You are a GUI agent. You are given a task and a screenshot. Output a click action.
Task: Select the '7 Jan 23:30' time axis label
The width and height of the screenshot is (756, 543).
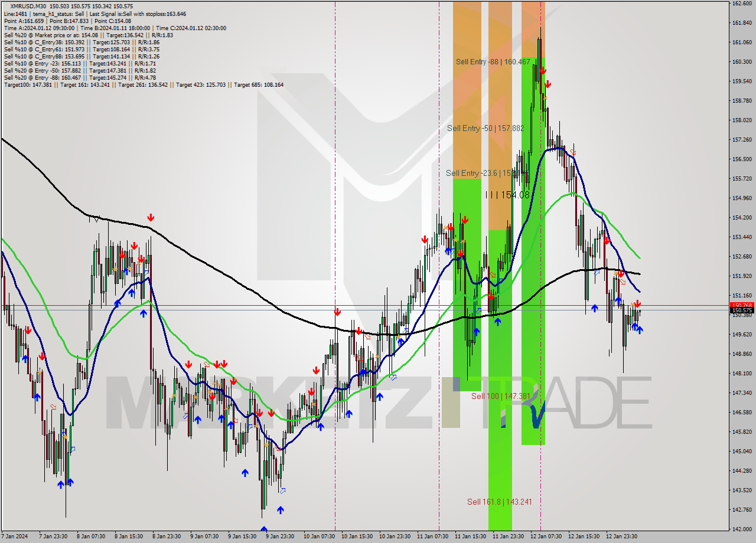(52, 537)
